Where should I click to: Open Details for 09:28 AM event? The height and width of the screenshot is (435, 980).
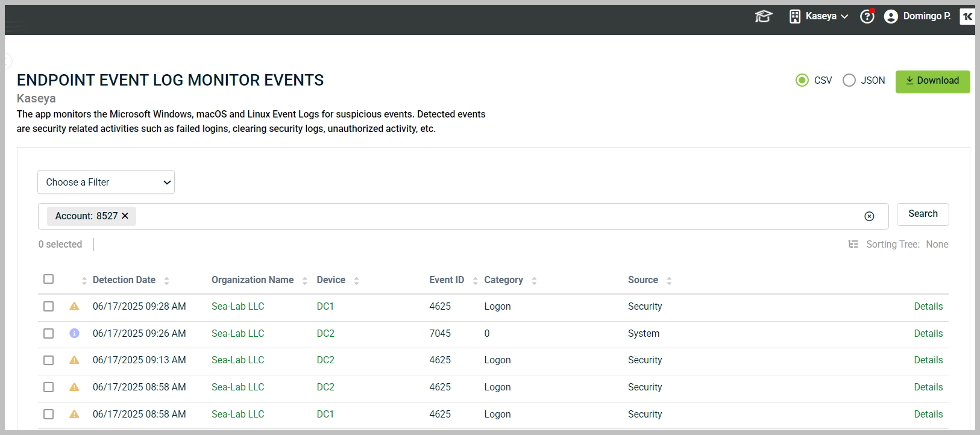928,306
